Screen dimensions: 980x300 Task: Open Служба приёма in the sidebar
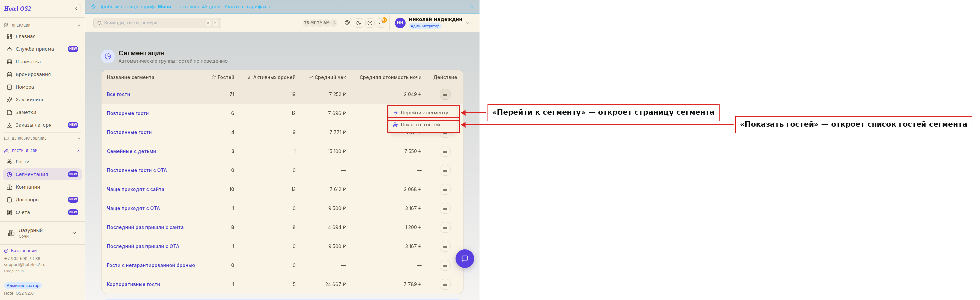[42, 49]
